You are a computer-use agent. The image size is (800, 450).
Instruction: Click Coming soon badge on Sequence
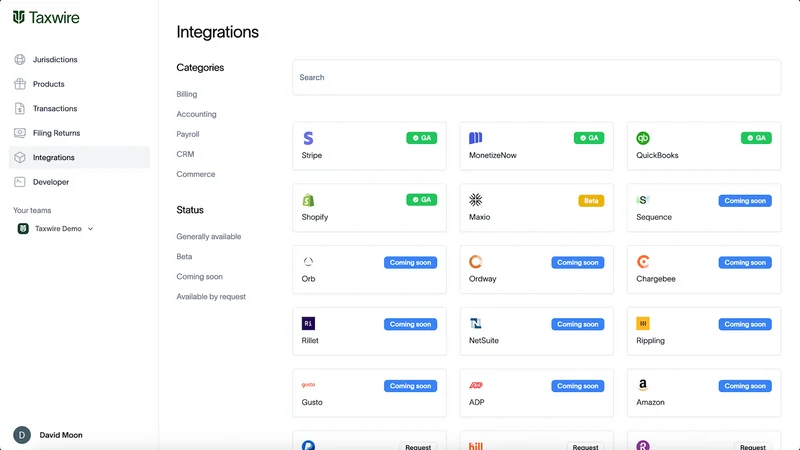[x=745, y=201]
